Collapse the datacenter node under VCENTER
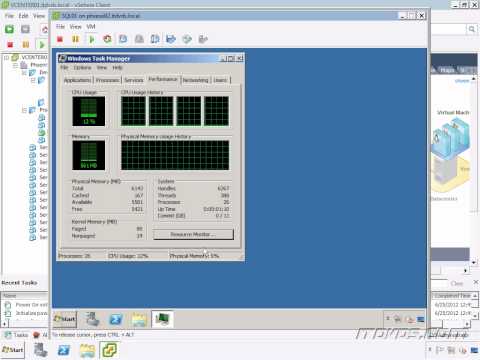 (x=15, y=65)
